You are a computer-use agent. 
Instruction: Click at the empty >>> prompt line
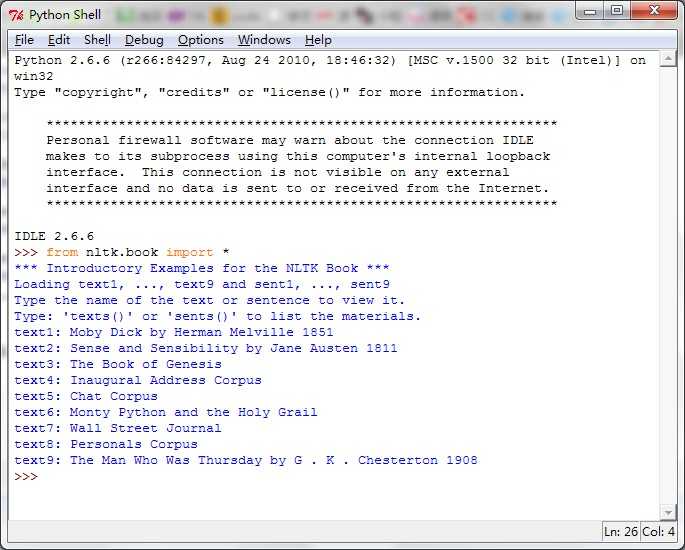[x=26, y=476]
